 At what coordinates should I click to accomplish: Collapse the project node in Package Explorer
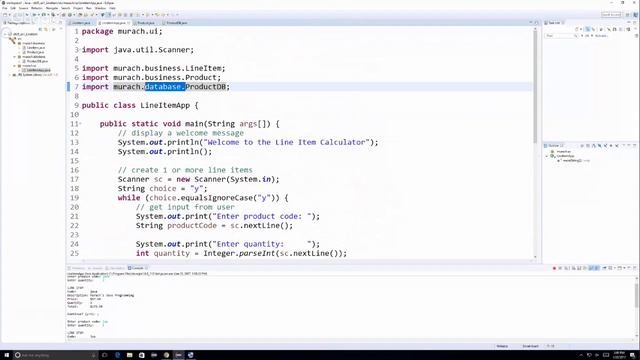pyautogui.click(x=5, y=34)
